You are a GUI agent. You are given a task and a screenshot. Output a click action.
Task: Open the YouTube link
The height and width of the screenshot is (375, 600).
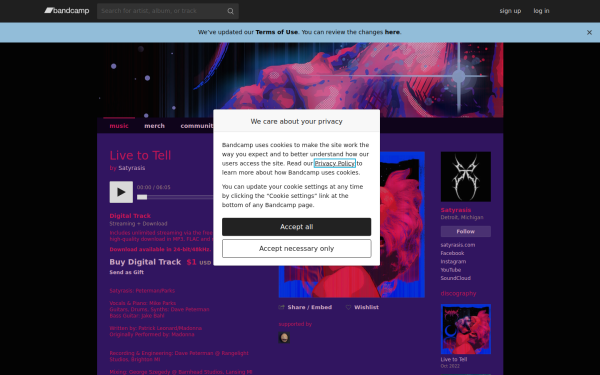[x=451, y=270]
